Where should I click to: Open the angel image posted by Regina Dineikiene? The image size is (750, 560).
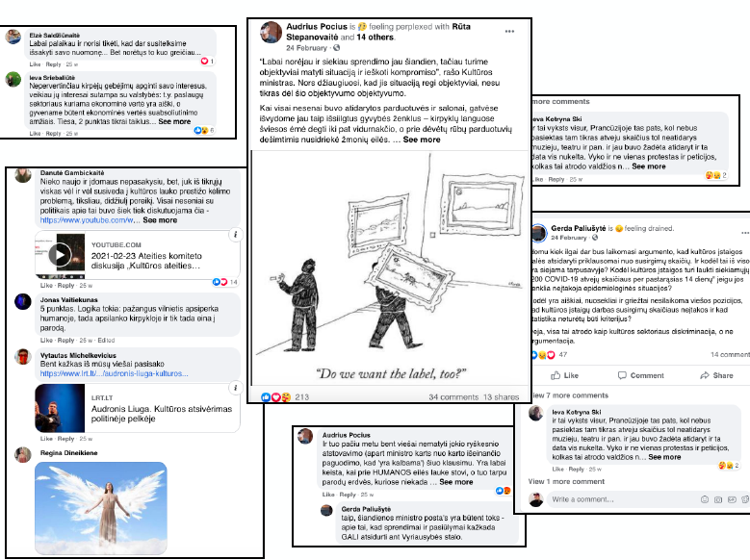pos(101,508)
